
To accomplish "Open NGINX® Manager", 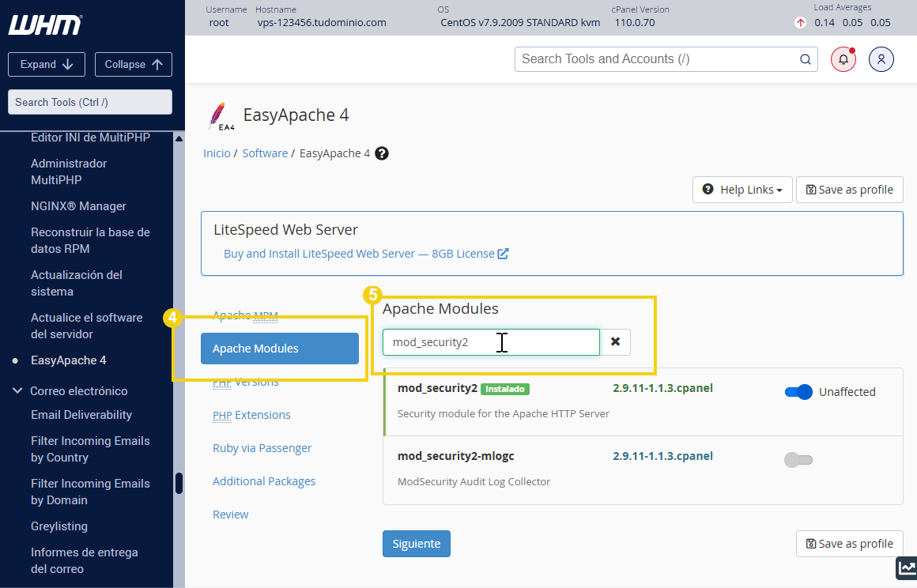I will (78, 206).
